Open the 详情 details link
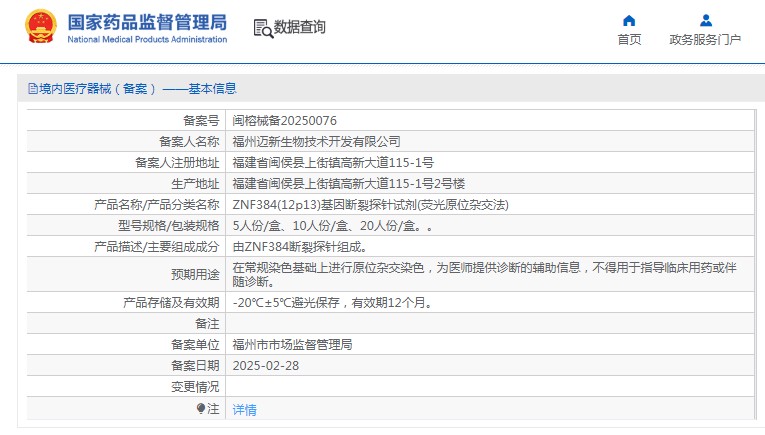The image size is (765, 435). coord(244,410)
